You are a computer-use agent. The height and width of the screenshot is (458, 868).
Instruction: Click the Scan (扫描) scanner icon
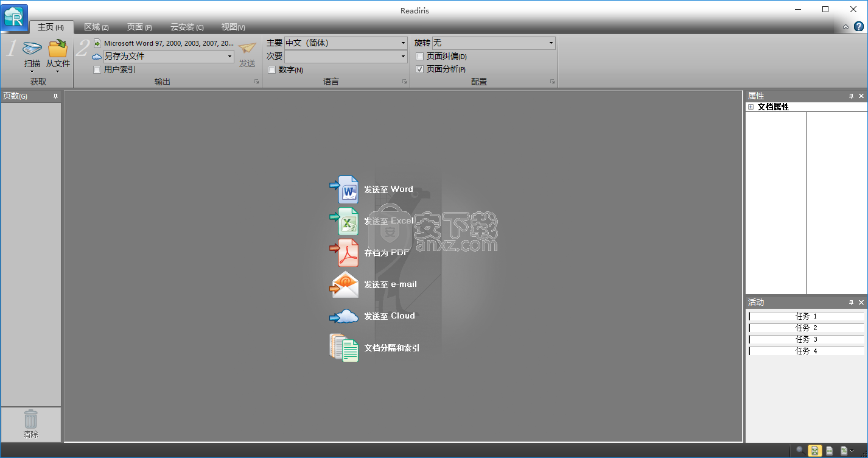32,49
